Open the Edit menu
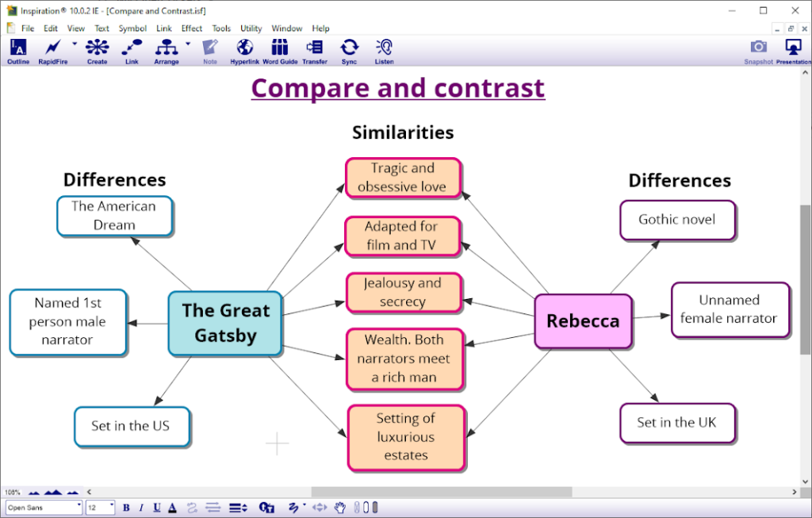812x518 pixels. (50, 29)
